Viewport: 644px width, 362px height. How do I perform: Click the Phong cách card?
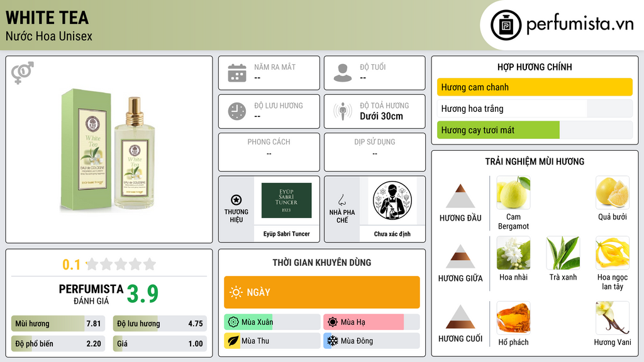pos(269,152)
